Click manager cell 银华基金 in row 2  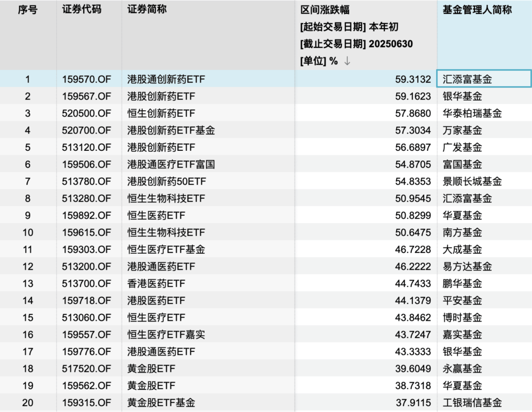click(463, 97)
